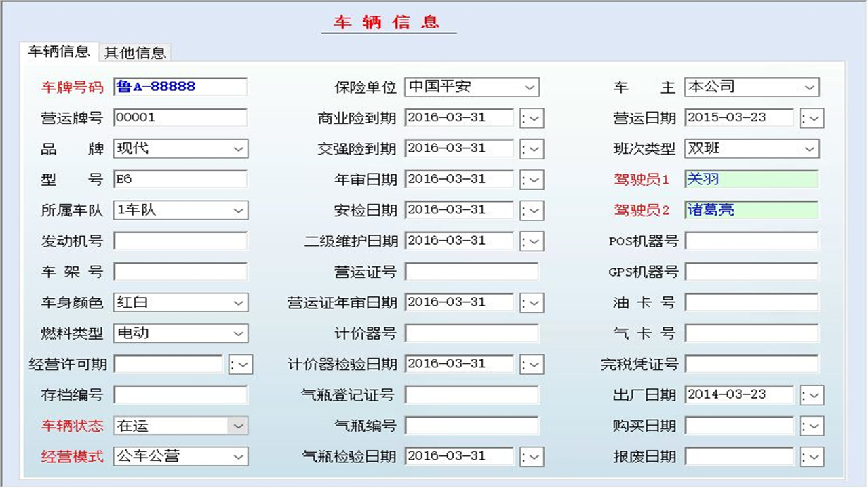The height and width of the screenshot is (488, 868).
Task: Click the empty POS机器号 input box
Action: [751, 241]
